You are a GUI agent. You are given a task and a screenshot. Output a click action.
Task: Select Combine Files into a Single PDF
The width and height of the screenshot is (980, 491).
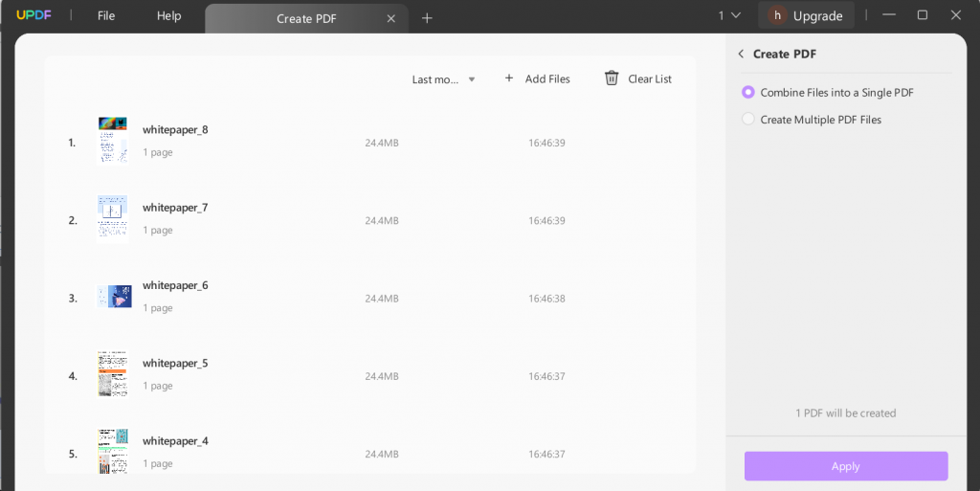(748, 93)
